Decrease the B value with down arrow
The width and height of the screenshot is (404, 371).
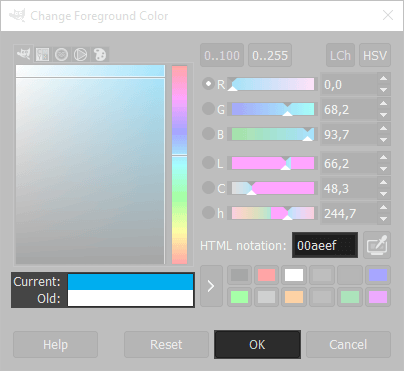click(x=384, y=140)
